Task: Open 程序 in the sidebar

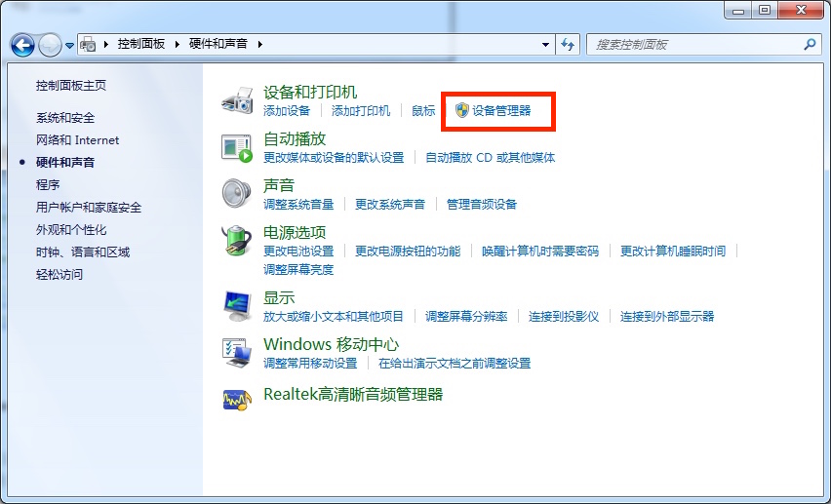Action: tap(48, 184)
